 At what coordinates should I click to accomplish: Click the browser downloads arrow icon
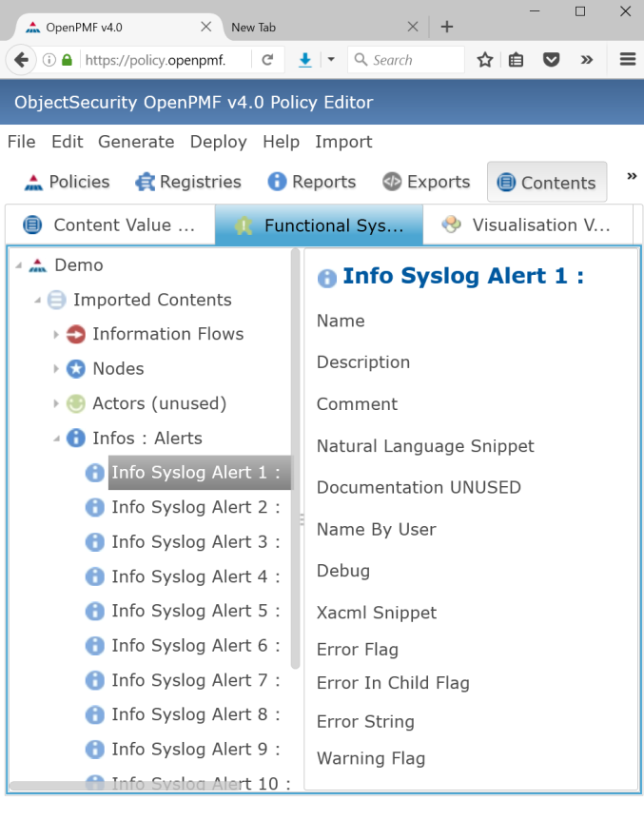tap(305, 60)
